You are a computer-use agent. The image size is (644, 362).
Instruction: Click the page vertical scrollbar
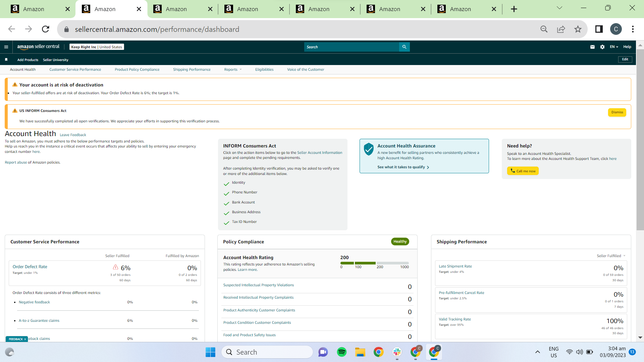point(640,139)
